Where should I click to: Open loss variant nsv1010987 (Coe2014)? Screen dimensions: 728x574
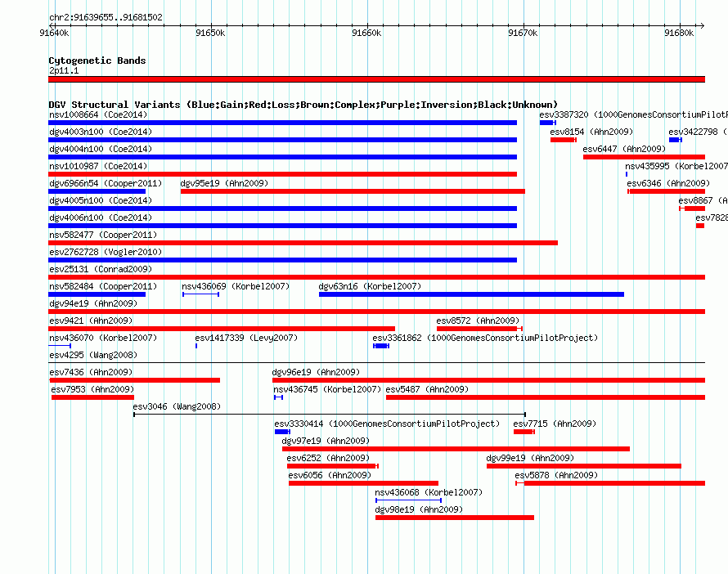tap(282, 174)
